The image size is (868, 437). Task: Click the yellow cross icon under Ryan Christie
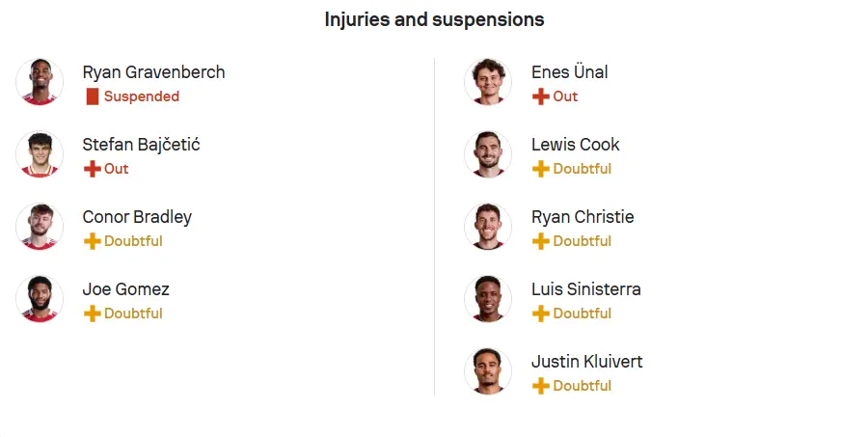coord(541,241)
